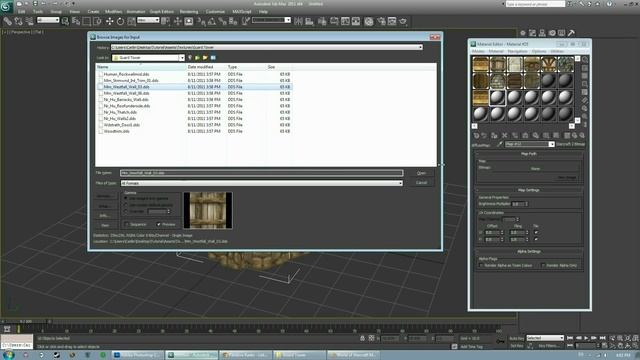Open Look in Guard Tower dropdown
The height and width of the screenshot is (360, 640).
pyautogui.click(x=182, y=58)
